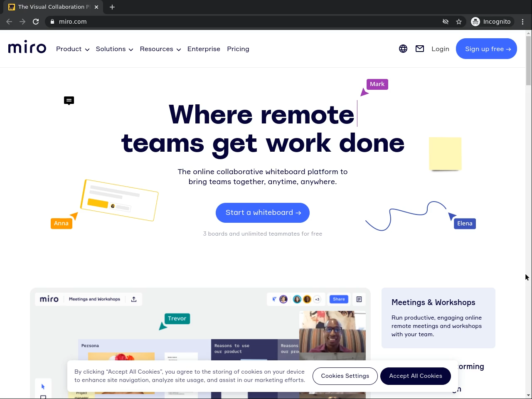Reload the miro.com page
Screen dimensions: 532x399
[36, 22]
